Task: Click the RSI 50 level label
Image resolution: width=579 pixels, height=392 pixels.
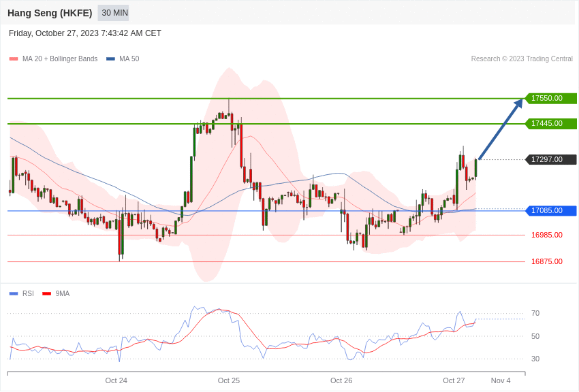Action: point(535,336)
